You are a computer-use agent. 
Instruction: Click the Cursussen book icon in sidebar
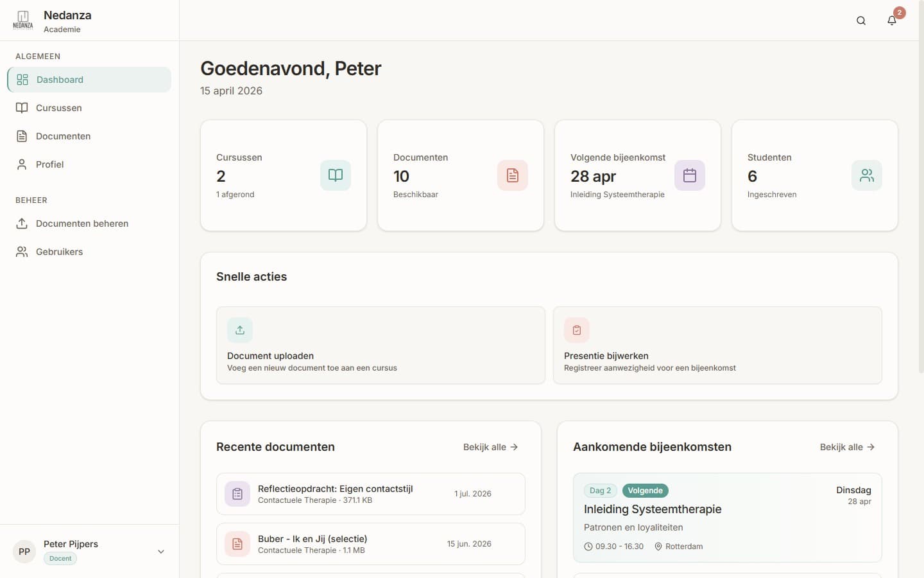(x=22, y=108)
